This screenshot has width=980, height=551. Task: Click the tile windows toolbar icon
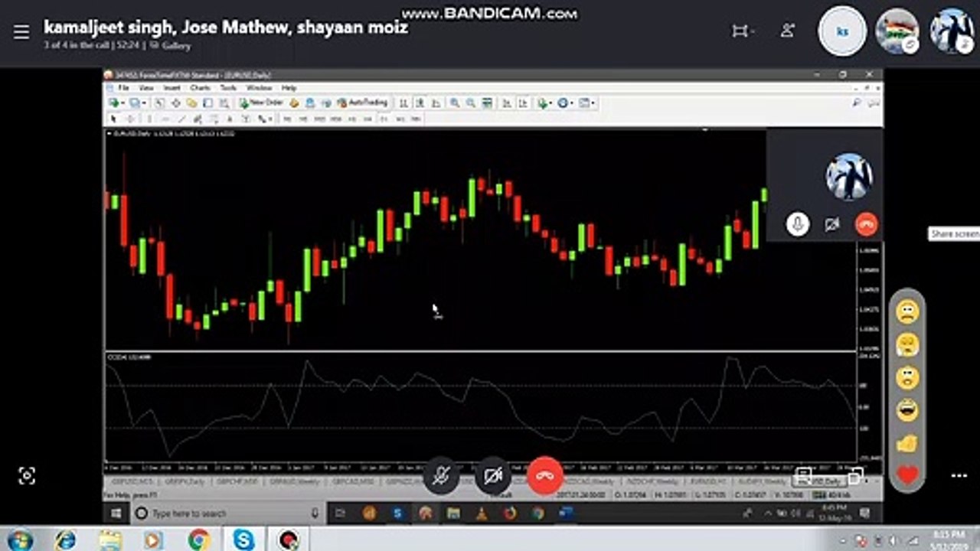click(488, 103)
